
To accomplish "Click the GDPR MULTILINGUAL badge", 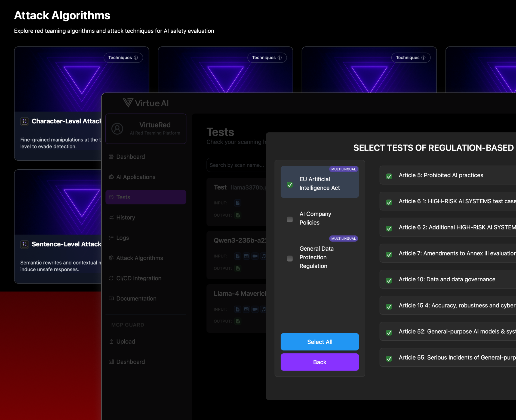I will [343, 238].
